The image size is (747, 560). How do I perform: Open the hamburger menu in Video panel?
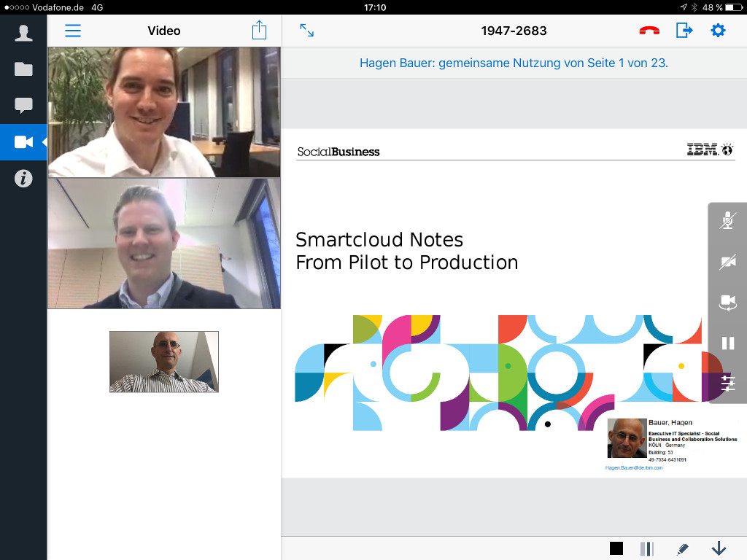tap(73, 31)
